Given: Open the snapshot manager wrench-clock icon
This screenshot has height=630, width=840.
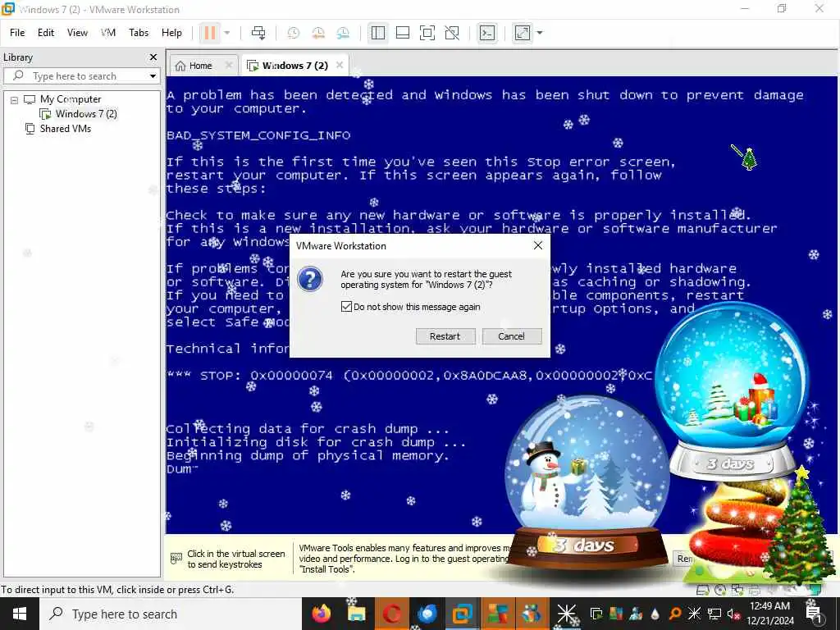Looking at the screenshot, I should pos(343,33).
